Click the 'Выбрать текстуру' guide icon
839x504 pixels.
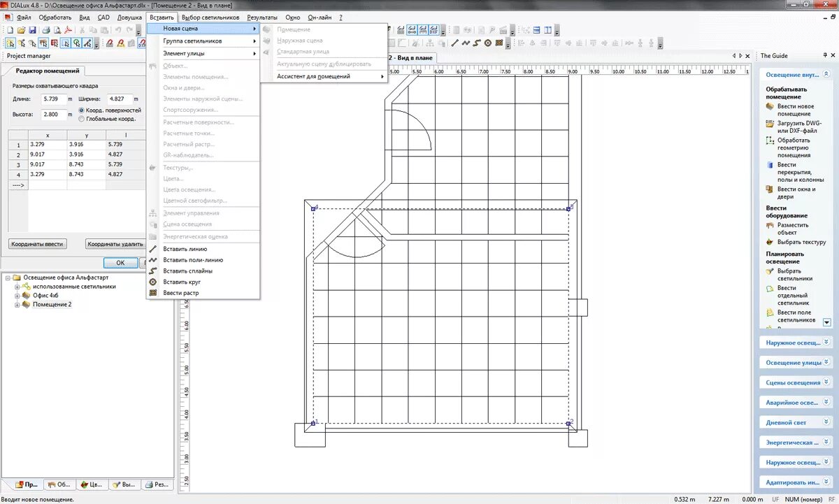770,242
